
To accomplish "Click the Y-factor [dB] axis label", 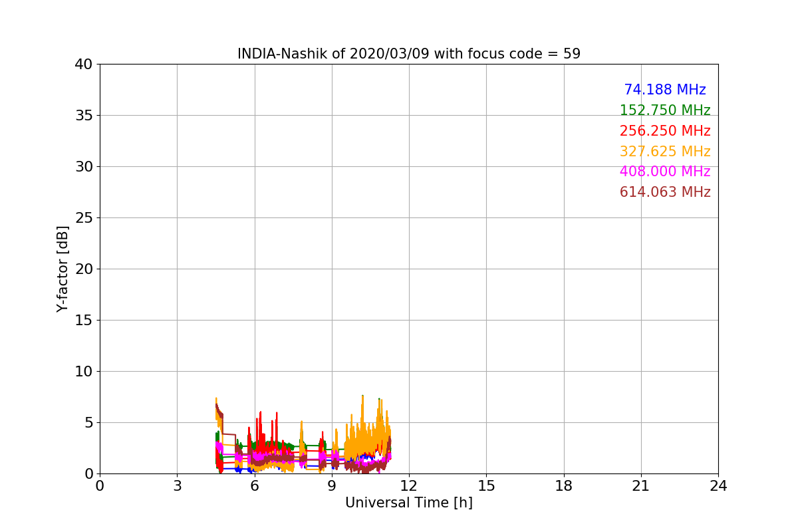I will pos(63,269).
